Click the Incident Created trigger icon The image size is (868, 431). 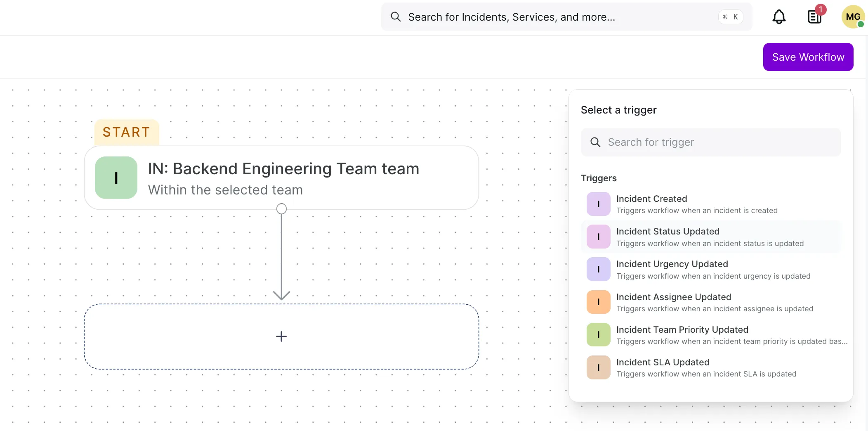tap(599, 204)
